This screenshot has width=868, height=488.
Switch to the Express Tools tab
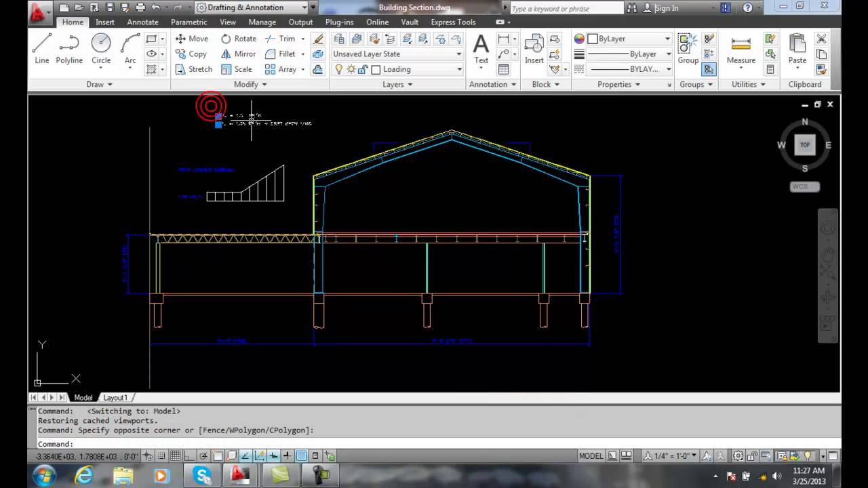point(453,22)
